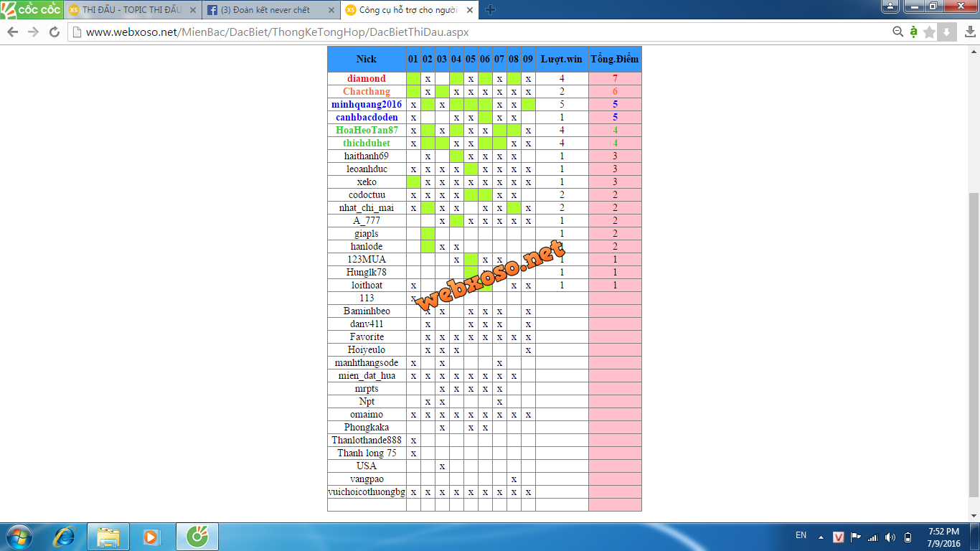Click the 09 column header
The width and height of the screenshot is (980, 551).
point(528,60)
